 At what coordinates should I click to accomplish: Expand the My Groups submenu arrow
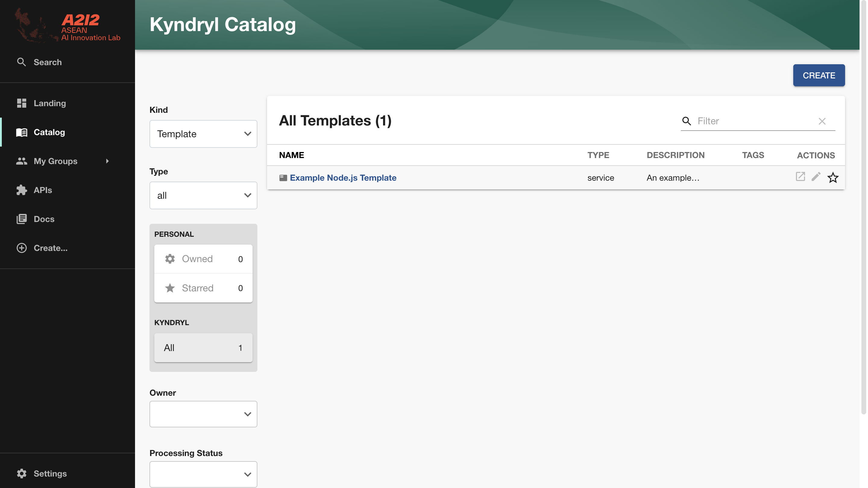(108, 161)
